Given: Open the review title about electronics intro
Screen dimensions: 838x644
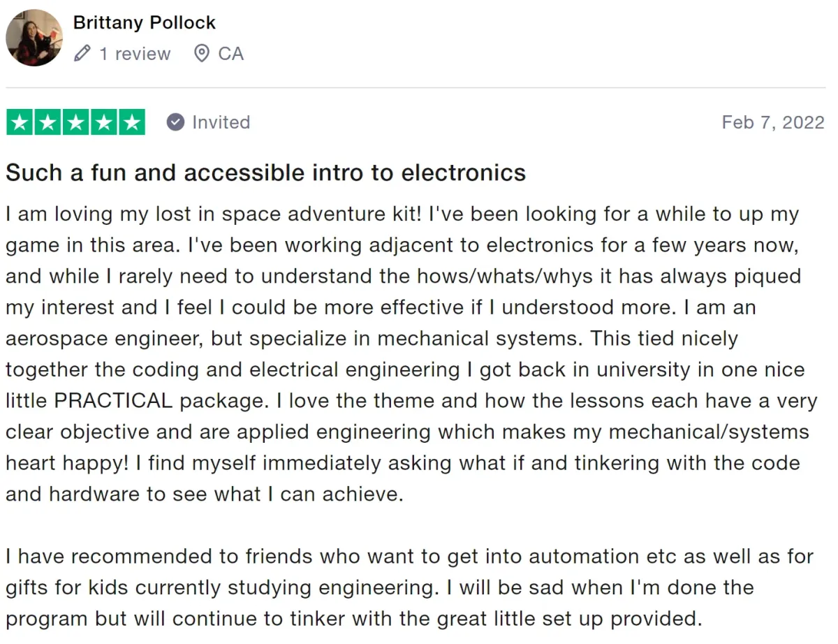Looking at the screenshot, I should [265, 173].
